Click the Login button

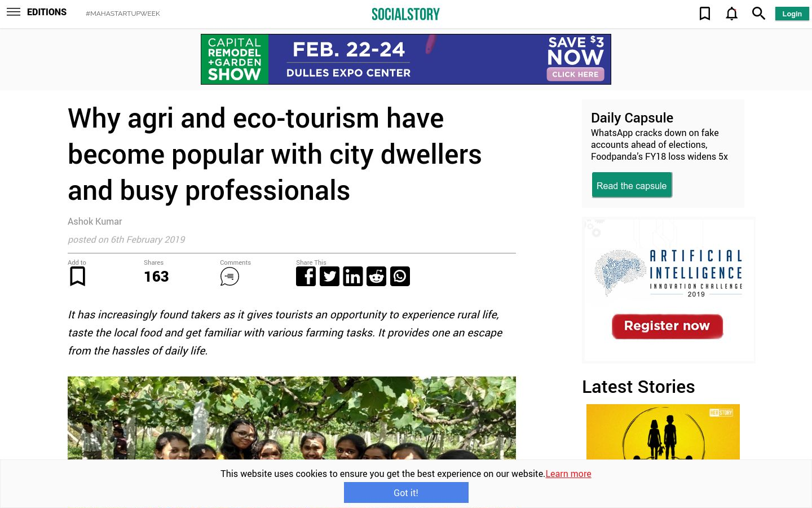pyautogui.click(x=792, y=14)
